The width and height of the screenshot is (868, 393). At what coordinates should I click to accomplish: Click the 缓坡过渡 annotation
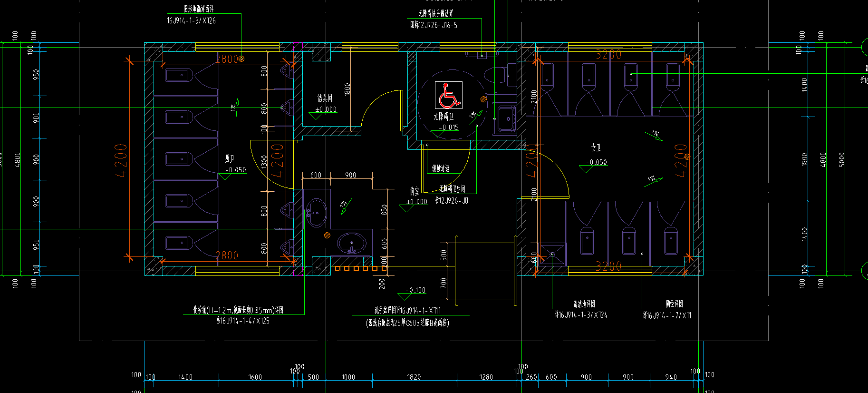[441, 168]
